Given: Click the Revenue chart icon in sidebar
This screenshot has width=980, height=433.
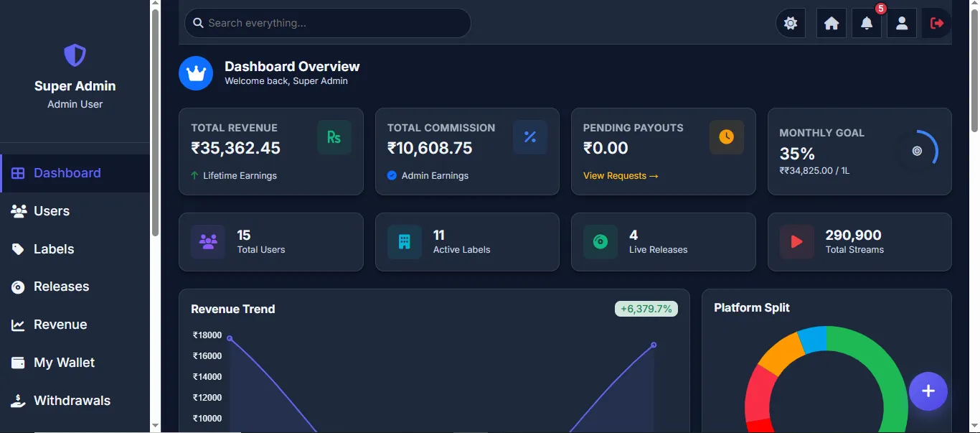Looking at the screenshot, I should coord(18,325).
